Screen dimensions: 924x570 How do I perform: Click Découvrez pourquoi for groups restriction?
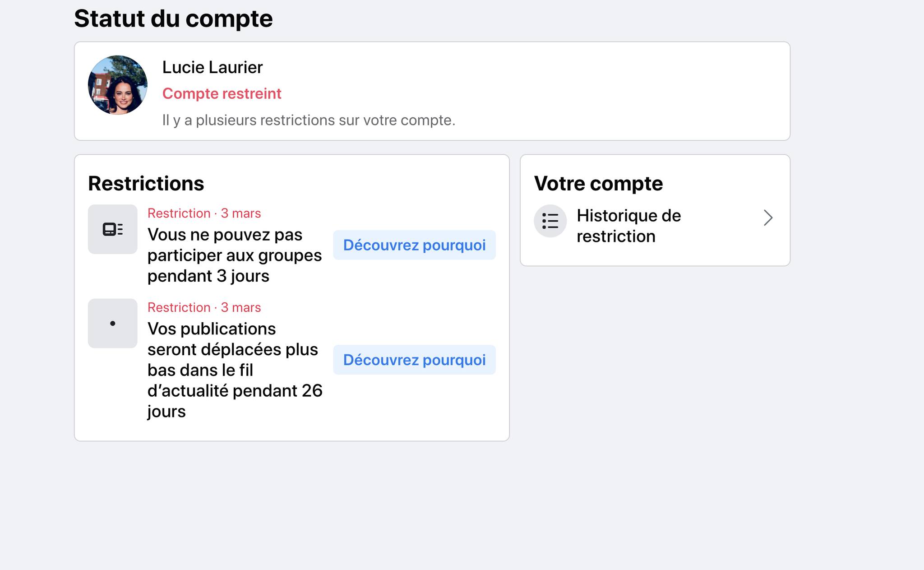(x=414, y=245)
